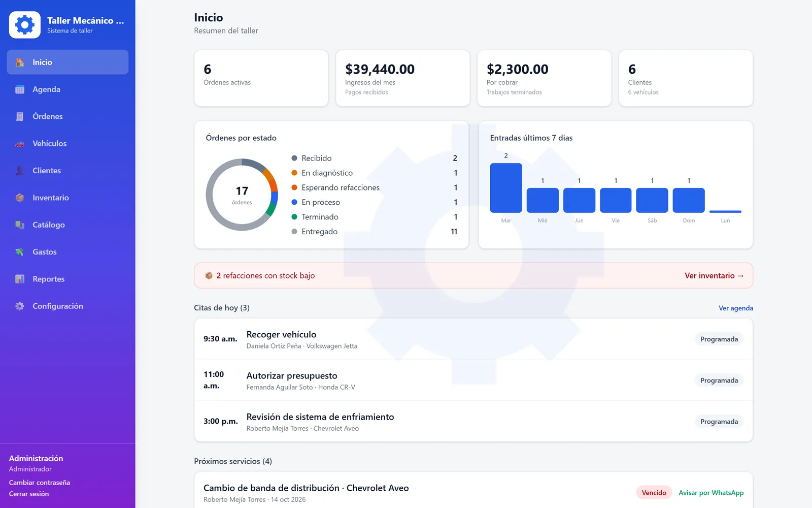Open the Autorizar presupuesto appointment
The image size is (812, 508).
[473, 380]
